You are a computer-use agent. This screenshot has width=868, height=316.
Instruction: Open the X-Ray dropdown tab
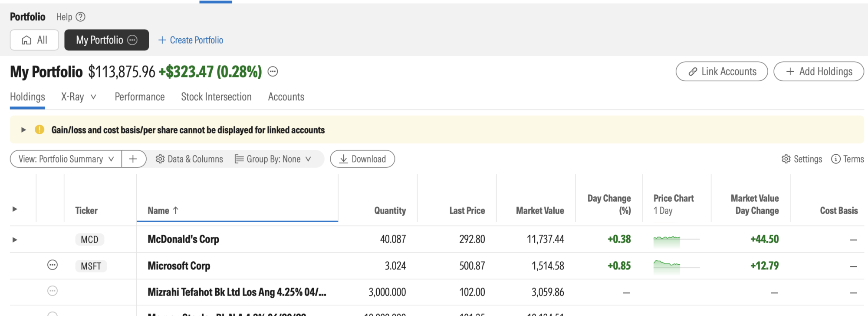[79, 97]
